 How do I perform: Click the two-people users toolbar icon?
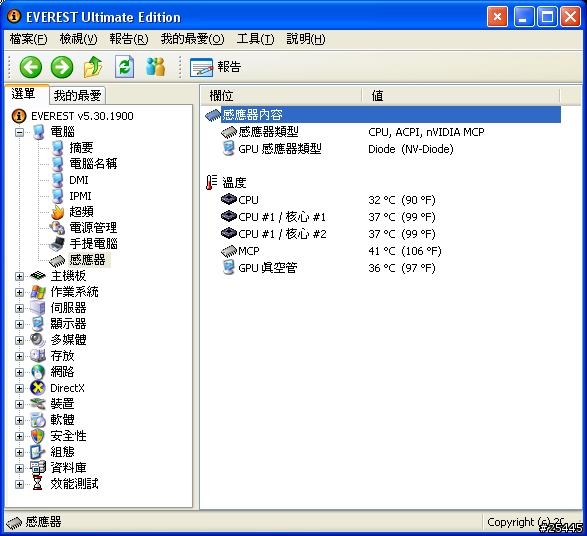coord(155,67)
